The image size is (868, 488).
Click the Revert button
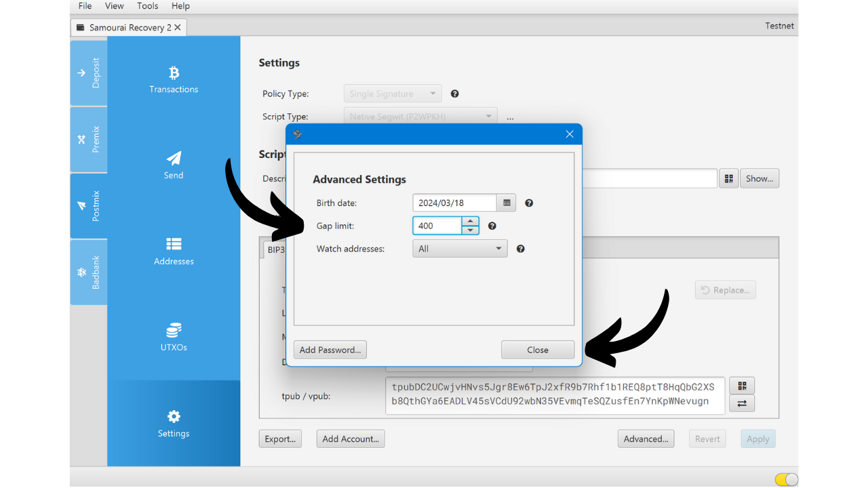pyautogui.click(x=707, y=439)
